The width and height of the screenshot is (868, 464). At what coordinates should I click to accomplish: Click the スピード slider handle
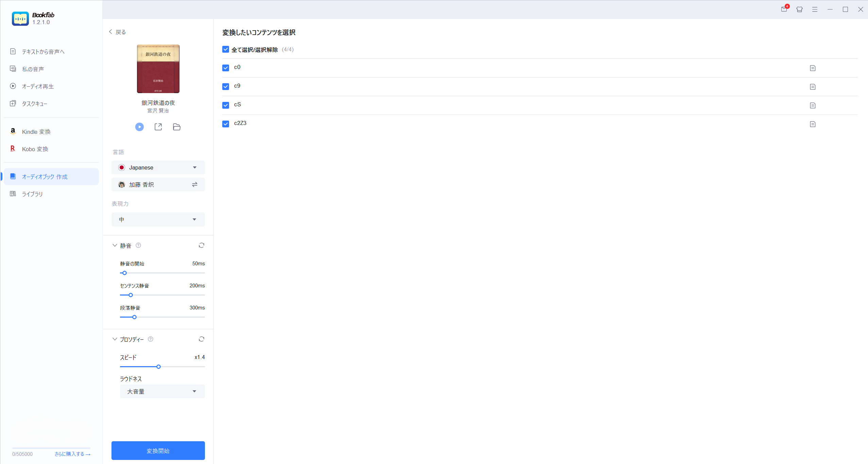(158, 367)
